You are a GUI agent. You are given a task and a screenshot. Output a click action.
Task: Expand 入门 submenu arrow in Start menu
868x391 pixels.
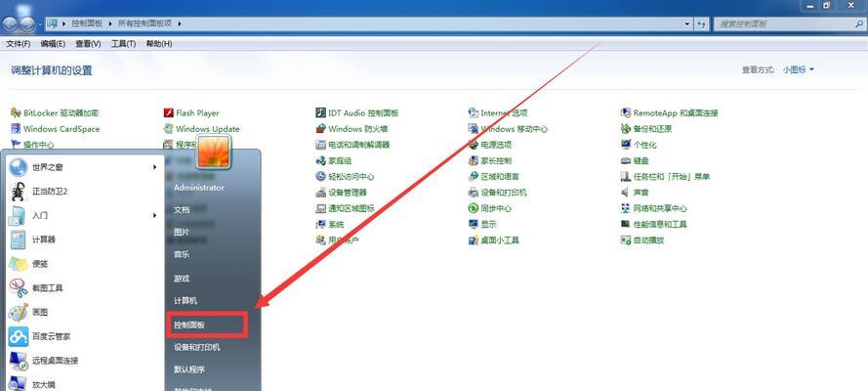coord(155,215)
